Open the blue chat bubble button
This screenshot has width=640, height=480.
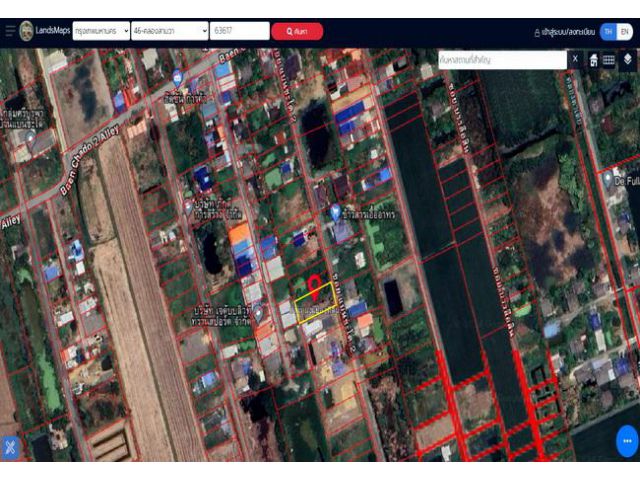point(627,440)
